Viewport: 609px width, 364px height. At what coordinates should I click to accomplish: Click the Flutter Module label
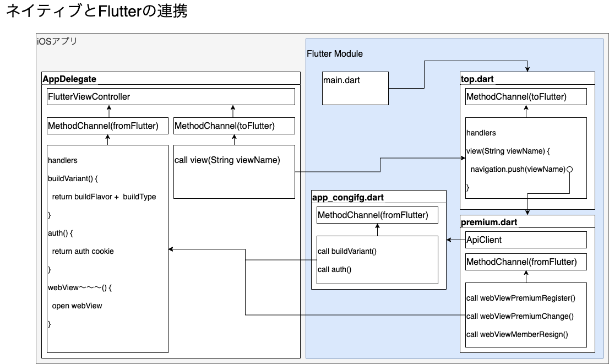pos(335,53)
